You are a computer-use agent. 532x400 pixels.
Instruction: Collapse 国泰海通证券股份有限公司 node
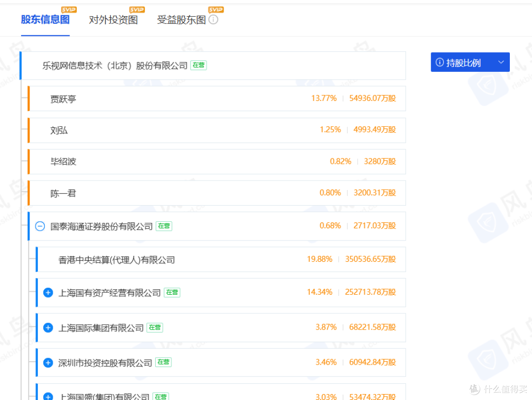click(40, 226)
